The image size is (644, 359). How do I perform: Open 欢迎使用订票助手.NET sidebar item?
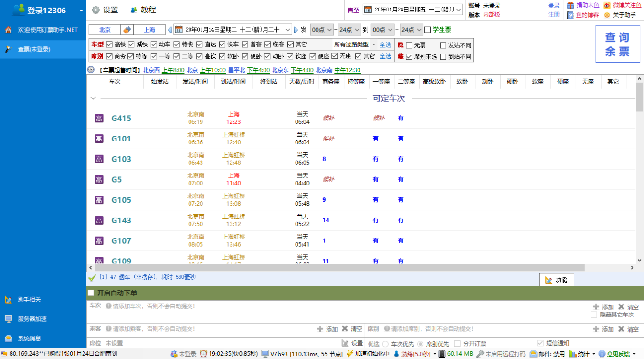(x=43, y=30)
